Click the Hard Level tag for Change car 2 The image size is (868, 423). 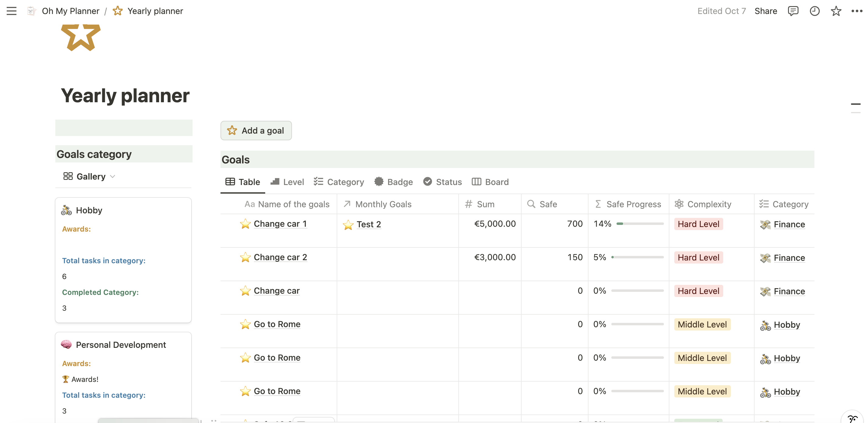coord(698,257)
